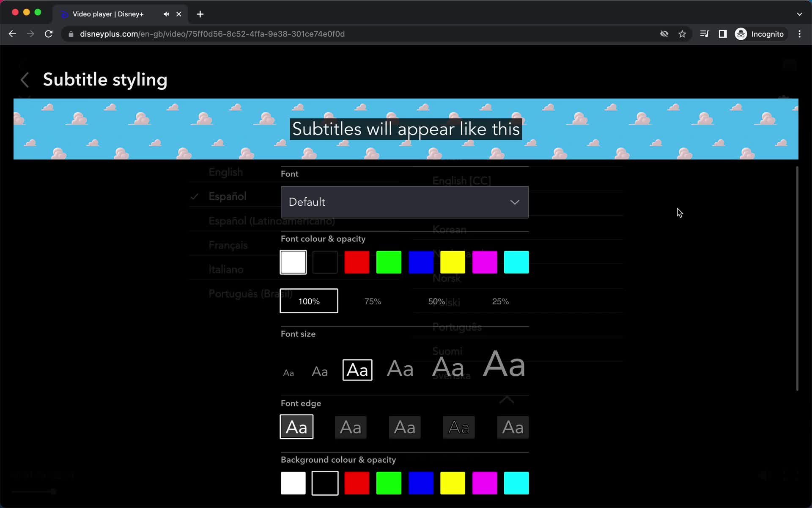Open the media controls icon
Screen dimensions: 812x508
click(705, 34)
